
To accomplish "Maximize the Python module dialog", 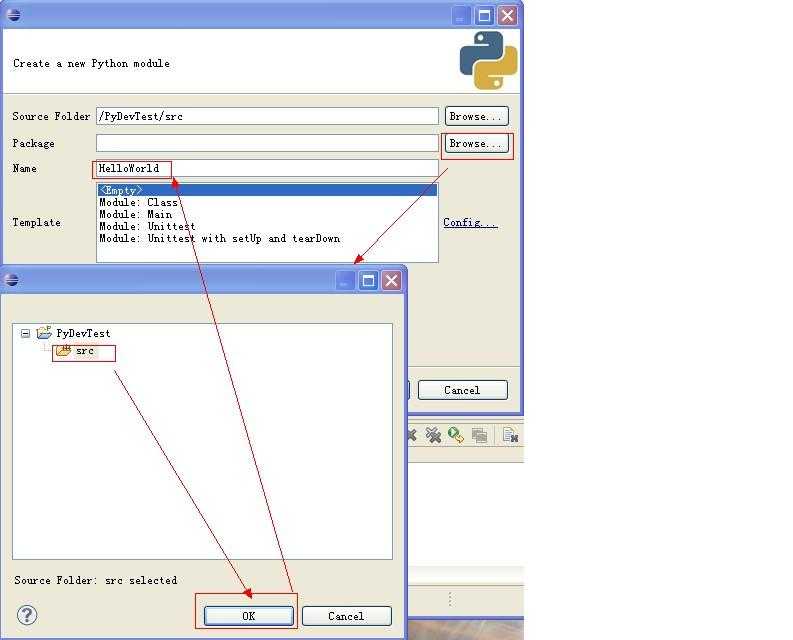I will pos(484,16).
